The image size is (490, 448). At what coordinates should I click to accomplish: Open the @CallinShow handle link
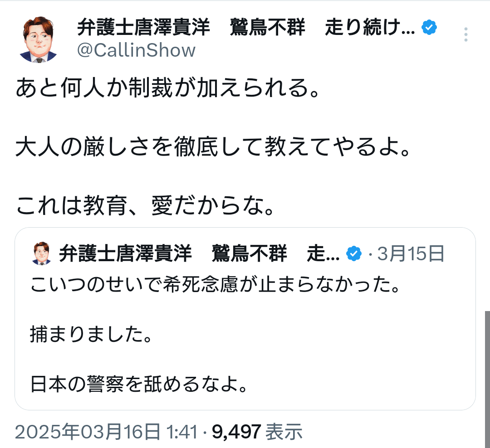pos(136,50)
